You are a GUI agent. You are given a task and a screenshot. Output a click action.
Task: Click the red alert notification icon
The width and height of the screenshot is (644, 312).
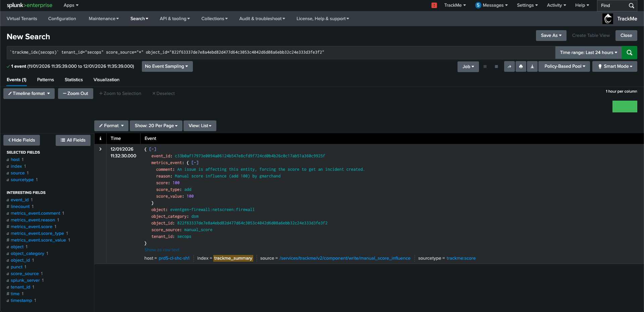tap(434, 5)
